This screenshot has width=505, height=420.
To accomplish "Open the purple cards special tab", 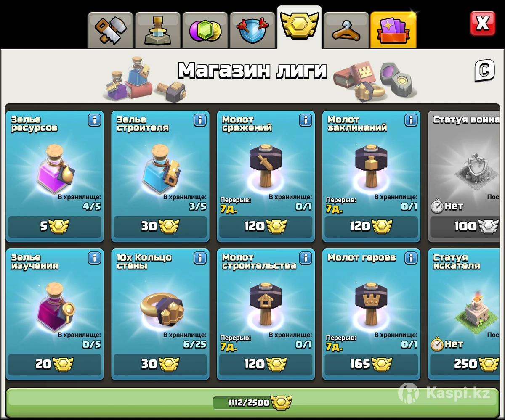I will [393, 30].
